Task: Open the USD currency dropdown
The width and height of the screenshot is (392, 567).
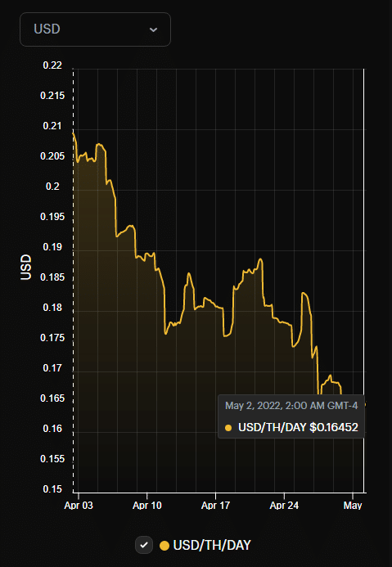Action: tap(95, 29)
